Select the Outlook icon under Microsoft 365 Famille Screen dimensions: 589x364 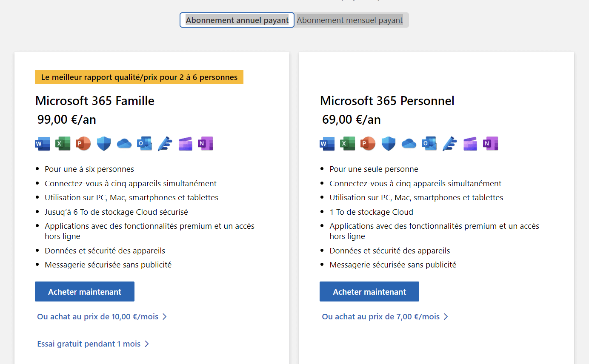tap(144, 144)
